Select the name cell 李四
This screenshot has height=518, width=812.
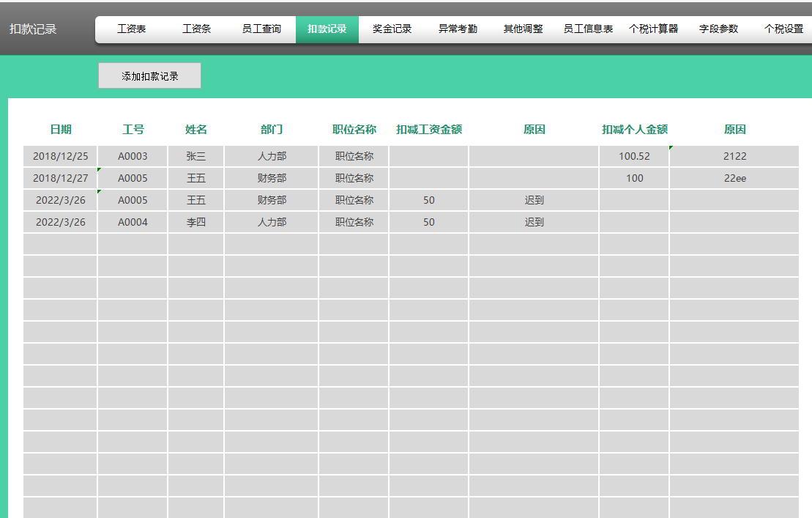tap(196, 222)
